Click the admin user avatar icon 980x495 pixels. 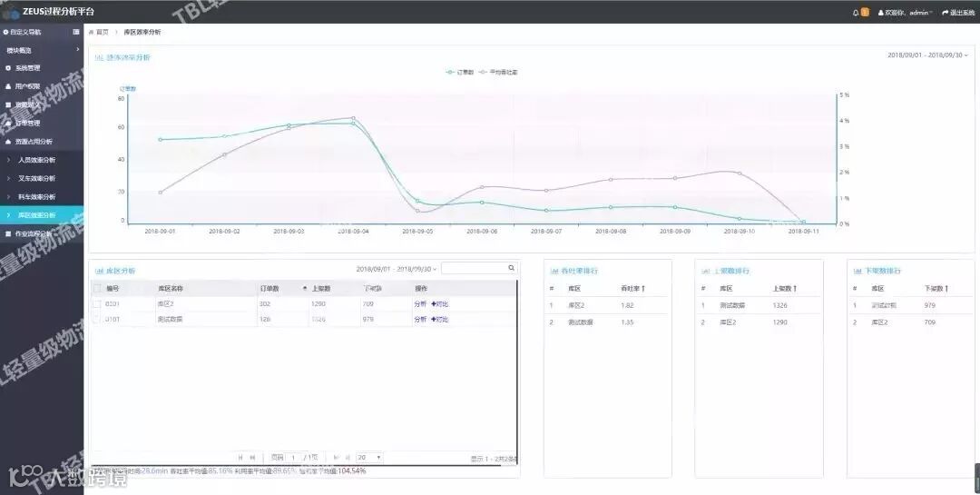pyautogui.click(x=881, y=13)
